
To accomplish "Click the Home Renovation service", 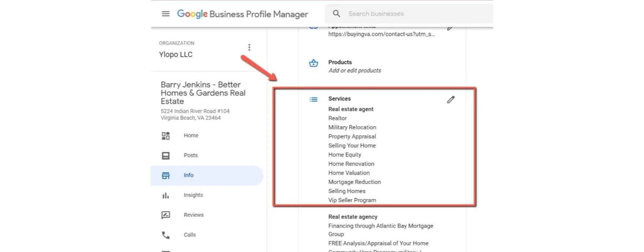I will (351, 164).
